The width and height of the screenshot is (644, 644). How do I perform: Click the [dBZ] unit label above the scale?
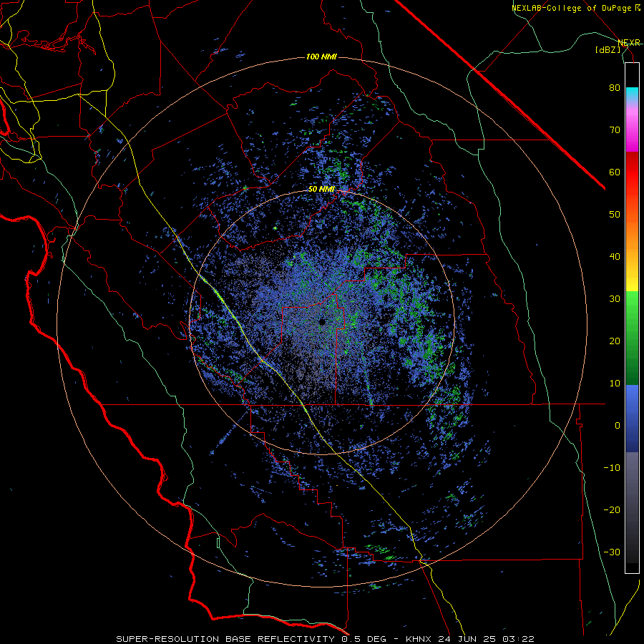point(608,50)
